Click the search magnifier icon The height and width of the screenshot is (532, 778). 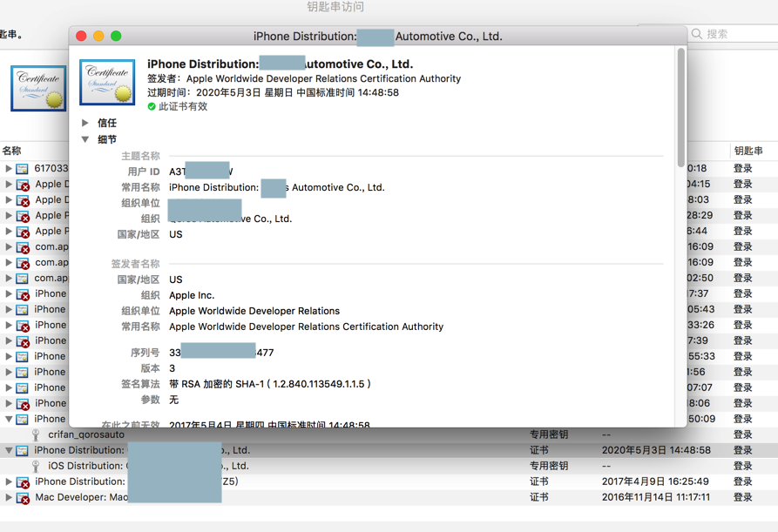(x=697, y=34)
